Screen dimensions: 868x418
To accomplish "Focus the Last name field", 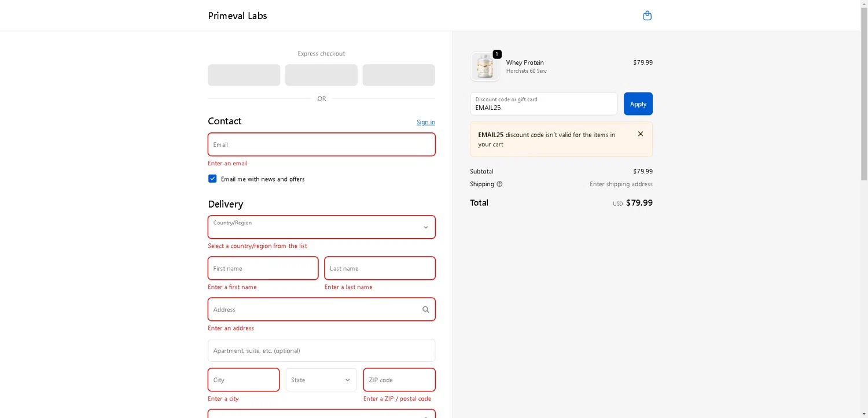I will tap(380, 268).
